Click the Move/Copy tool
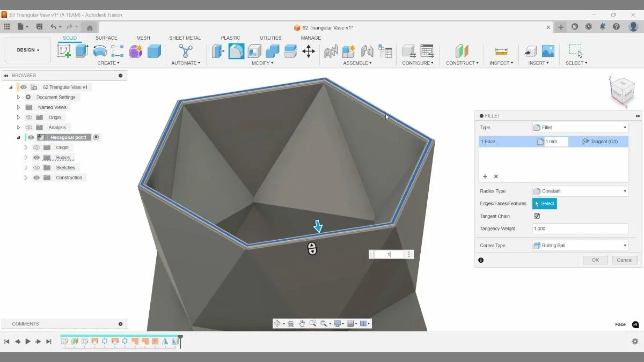This screenshot has width=644, height=362. point(309,51)
